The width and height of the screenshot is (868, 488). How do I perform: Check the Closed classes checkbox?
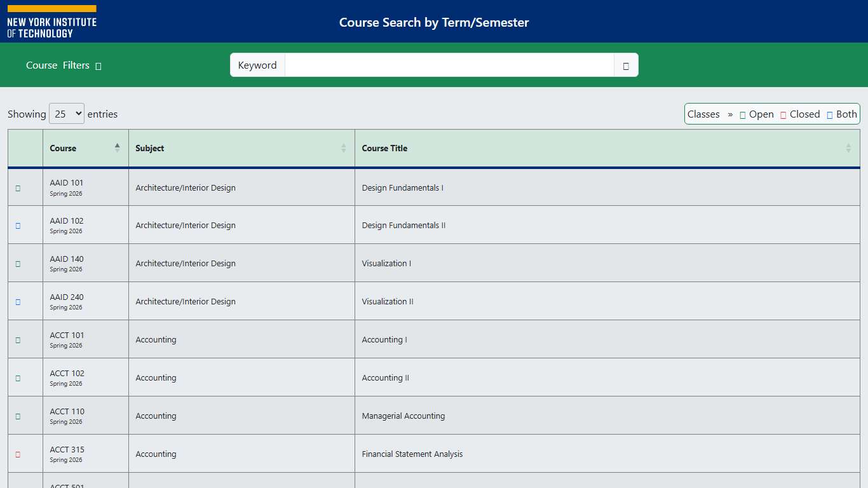click(x=784, y=114)
